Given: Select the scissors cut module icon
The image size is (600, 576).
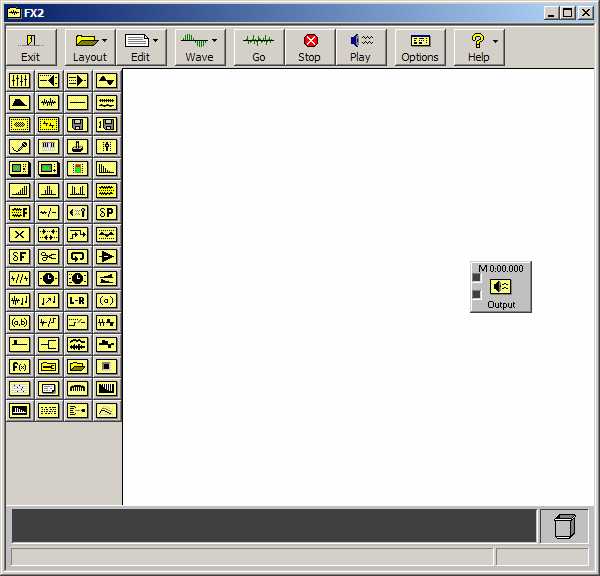Looking at the screenshot, I should (x=48, y=256).
